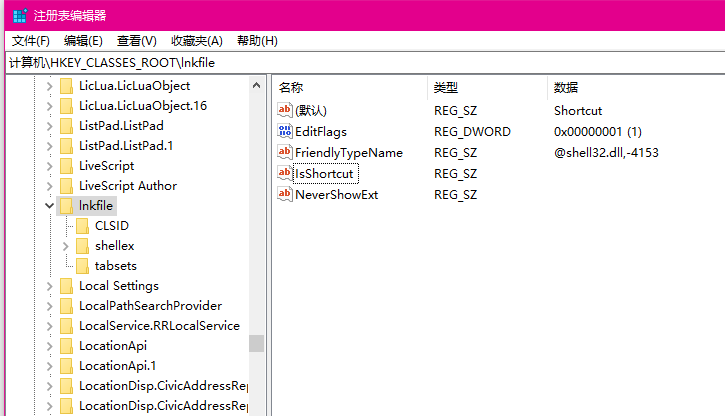Click folder icon of LiveScript Author
The height and width of the screenshot is (416, 725).
[x=67, y=186]
